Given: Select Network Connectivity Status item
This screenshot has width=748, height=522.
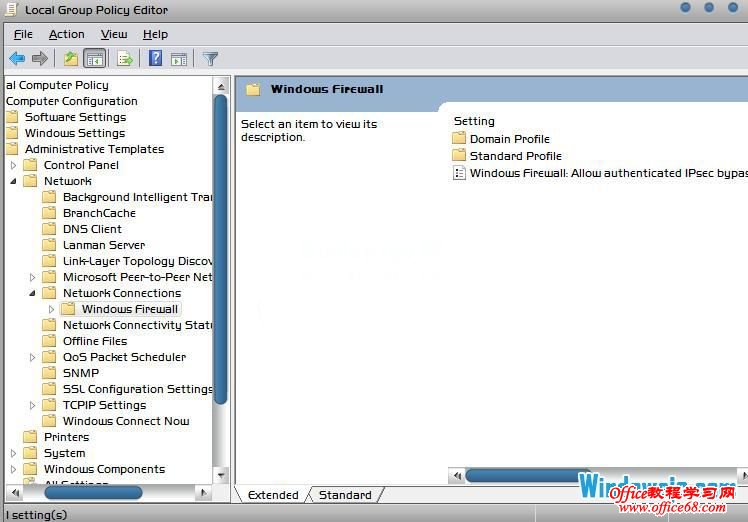Looking at the screenshot, I should (137, 325).
